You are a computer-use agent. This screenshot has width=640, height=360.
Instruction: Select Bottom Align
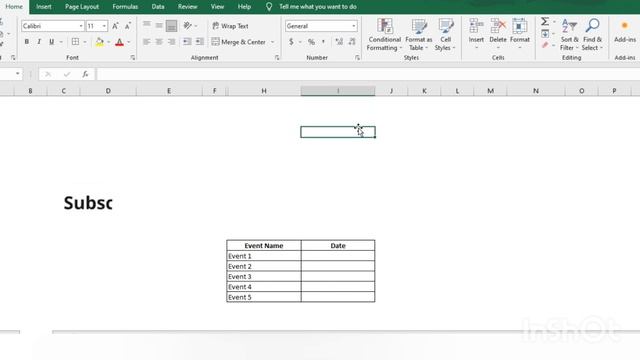click(171, 26)
